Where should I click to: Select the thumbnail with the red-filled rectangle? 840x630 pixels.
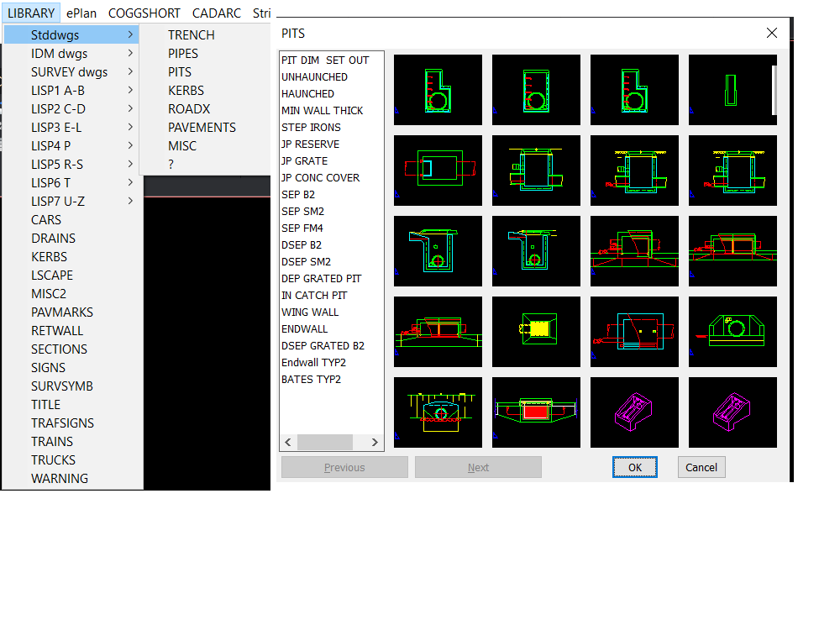click(536, 412)
